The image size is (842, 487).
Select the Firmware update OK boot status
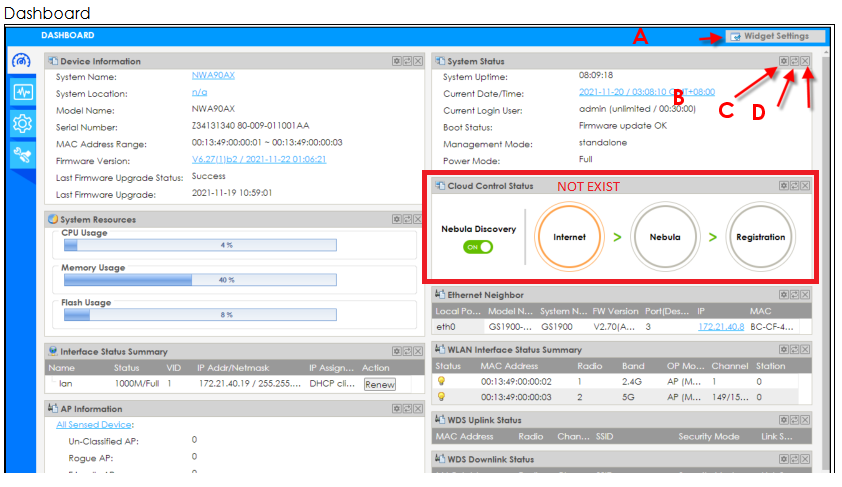click(x=623, y=126)
